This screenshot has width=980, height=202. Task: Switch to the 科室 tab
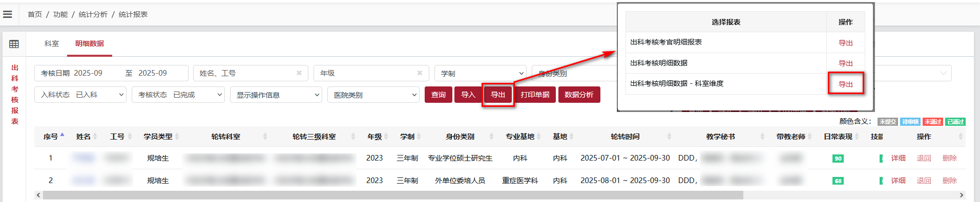point(52,43)
